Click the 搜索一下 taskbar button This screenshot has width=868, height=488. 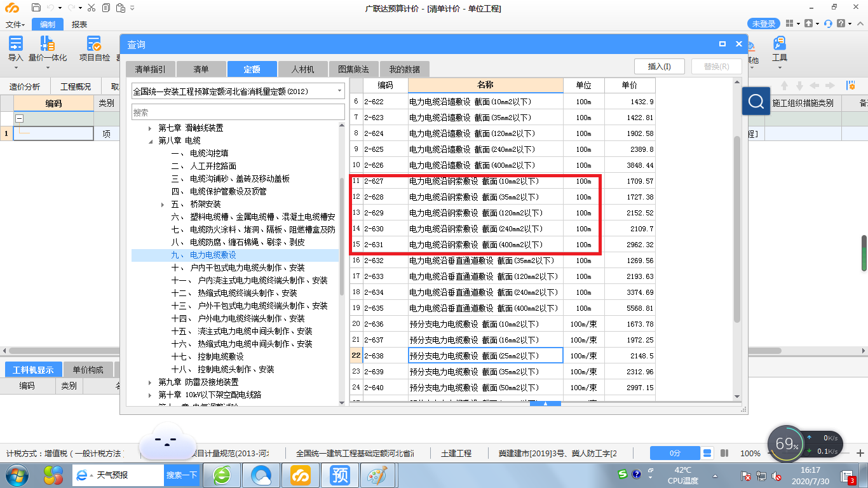[x=182, y=475]
